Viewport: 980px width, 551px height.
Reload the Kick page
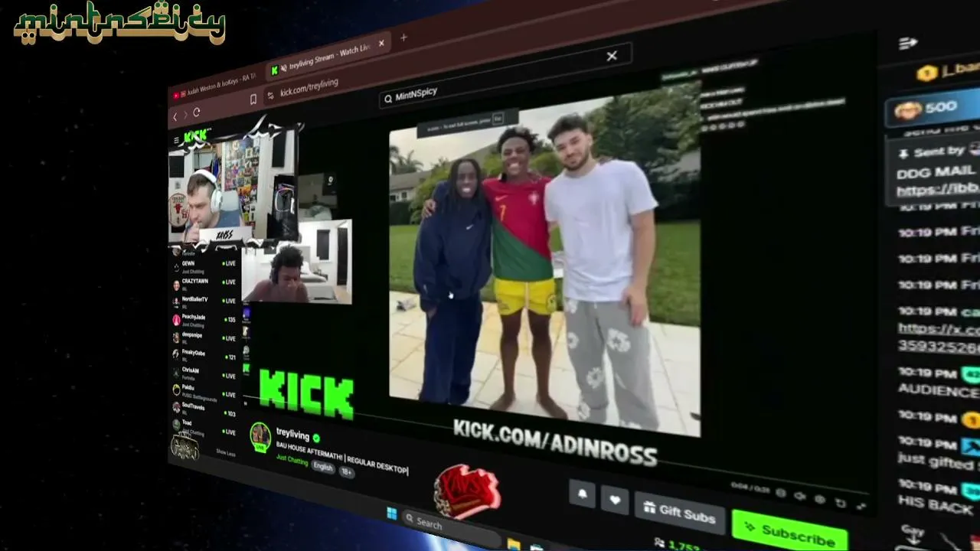pos(197,112)
